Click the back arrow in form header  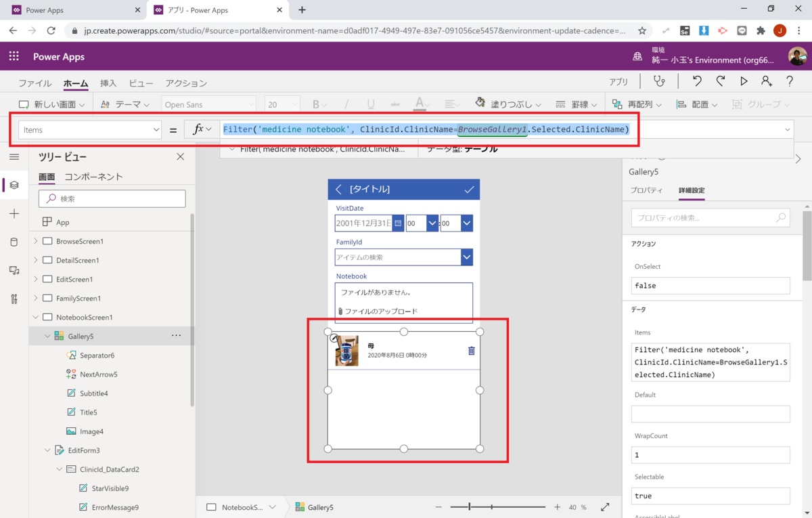click(x=339, y=190)
